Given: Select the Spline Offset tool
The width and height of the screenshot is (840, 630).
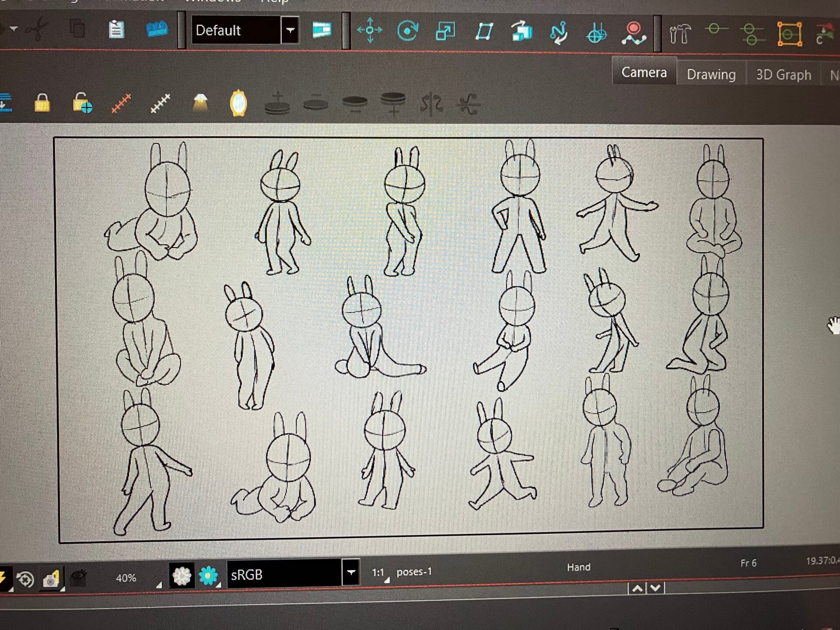Looking at the screenshot, I should (x=559, y=33).
